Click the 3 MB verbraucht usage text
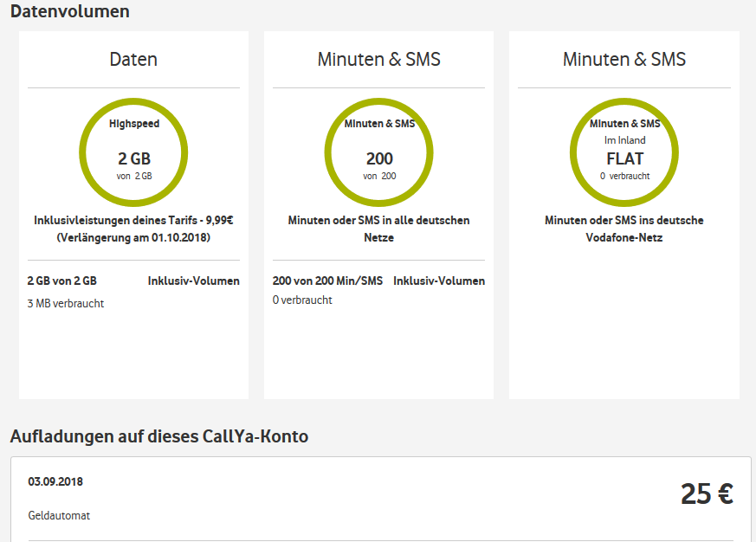The height and width of the screenshot is (542, 756). (66, 303)
